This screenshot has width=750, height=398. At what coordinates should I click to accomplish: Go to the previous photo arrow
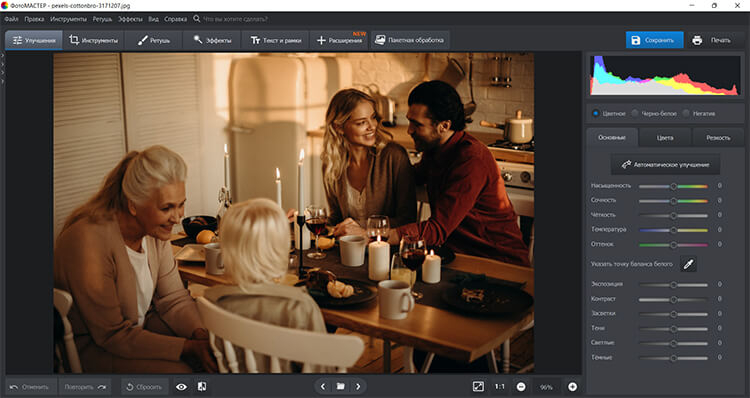323,386
